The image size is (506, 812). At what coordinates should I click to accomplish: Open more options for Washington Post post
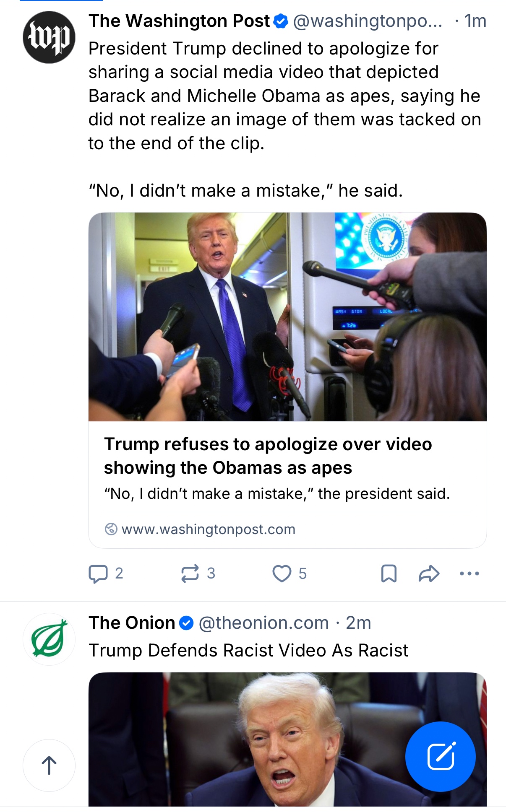469,573
